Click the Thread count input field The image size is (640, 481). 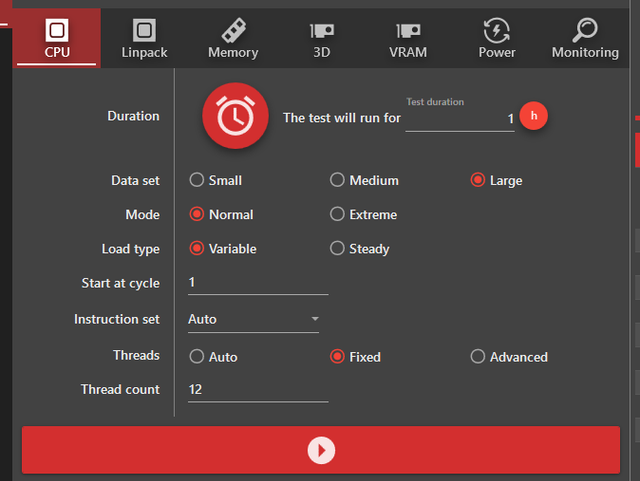257,389
